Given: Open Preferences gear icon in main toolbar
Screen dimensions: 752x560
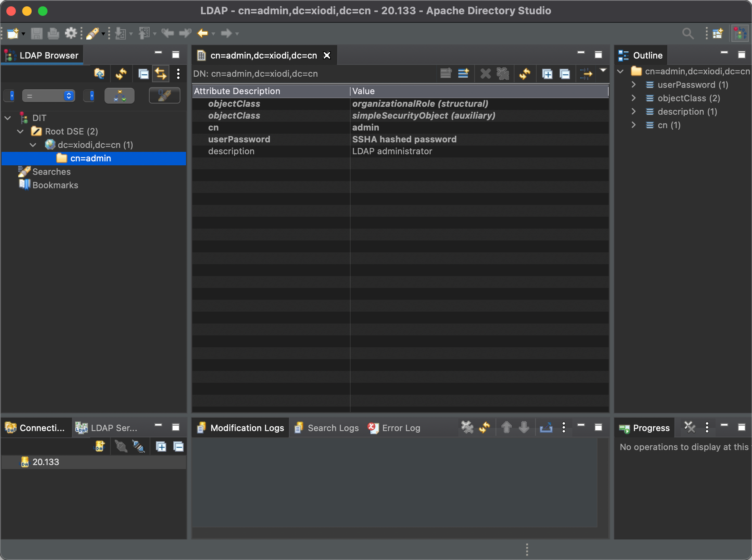Looking at the screenshot, I should 71,33.
